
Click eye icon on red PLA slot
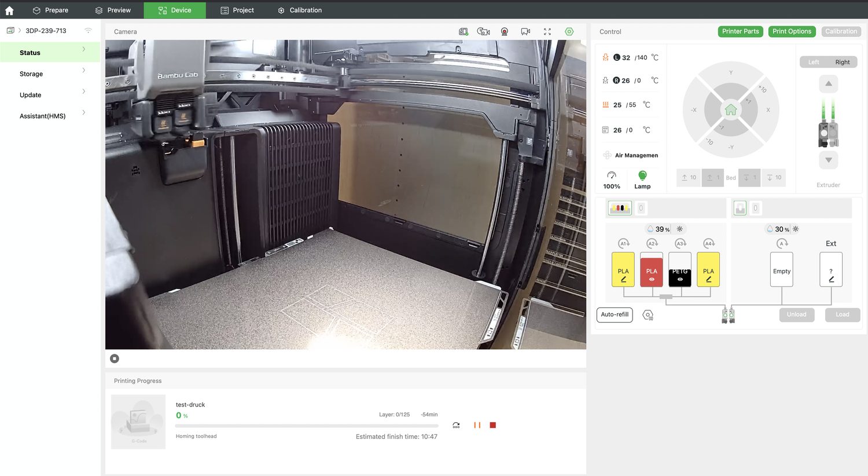[x=652, y=279]
